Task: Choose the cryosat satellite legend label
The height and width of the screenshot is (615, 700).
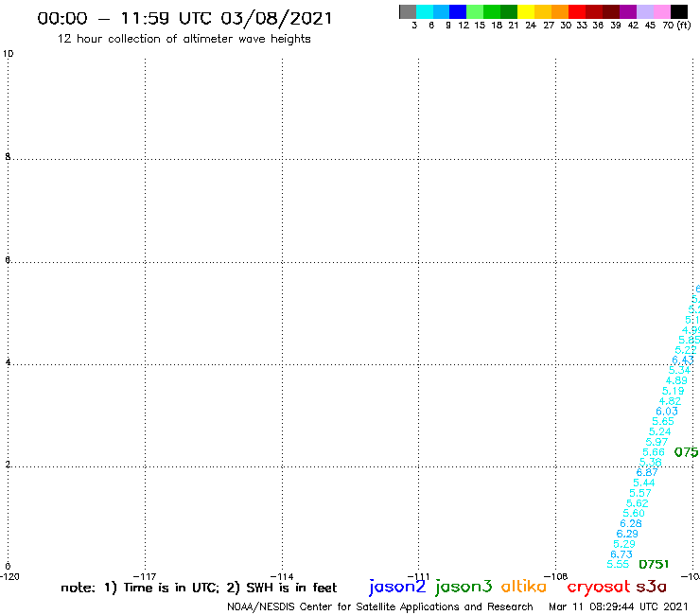Action: click(598, 588)
